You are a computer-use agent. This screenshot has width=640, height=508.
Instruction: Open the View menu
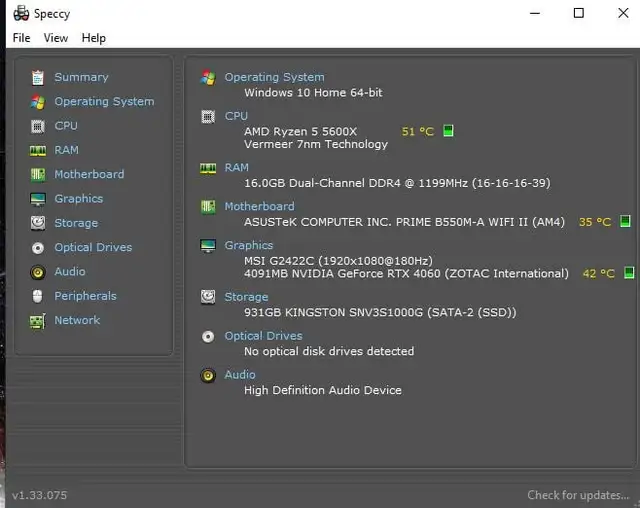56,38
